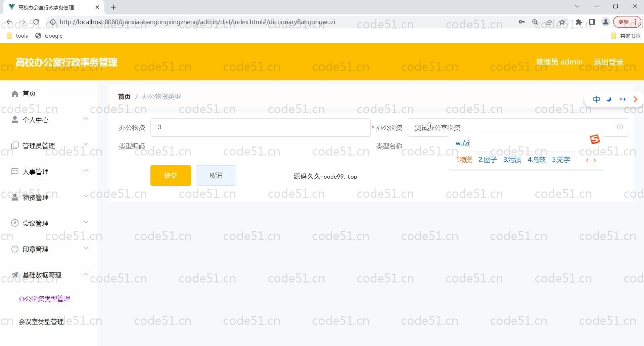Expand the IME toolbar with the red arrow
The width and height of the screenshot is (644, 346).
635,99
